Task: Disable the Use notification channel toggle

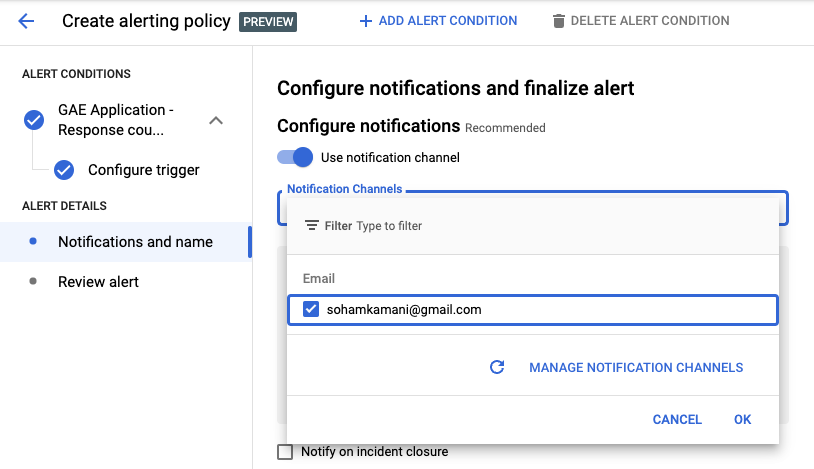Action: (x=296, y=157)
